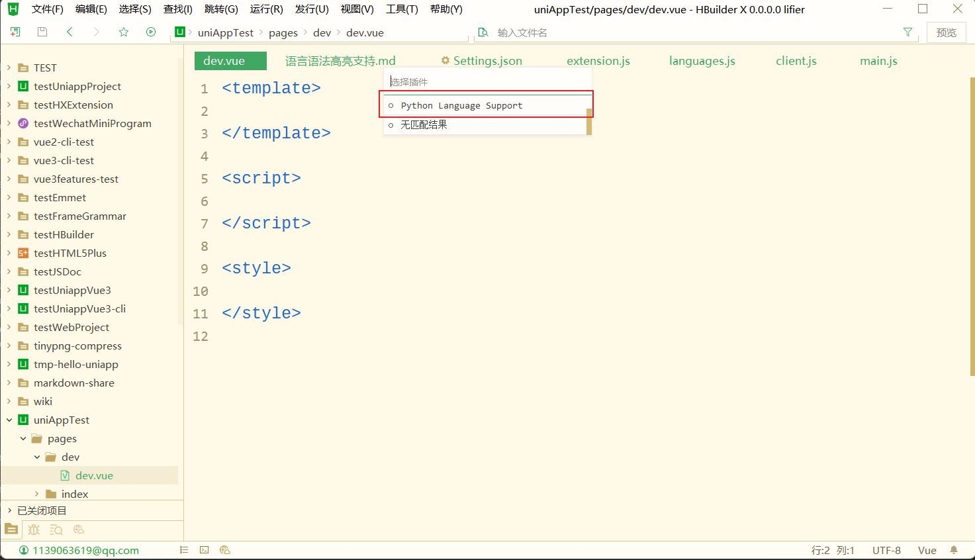Select markdown-share in project tree
Screen dimensions: 975x560
pyautogui.click(x=74, y=383)
